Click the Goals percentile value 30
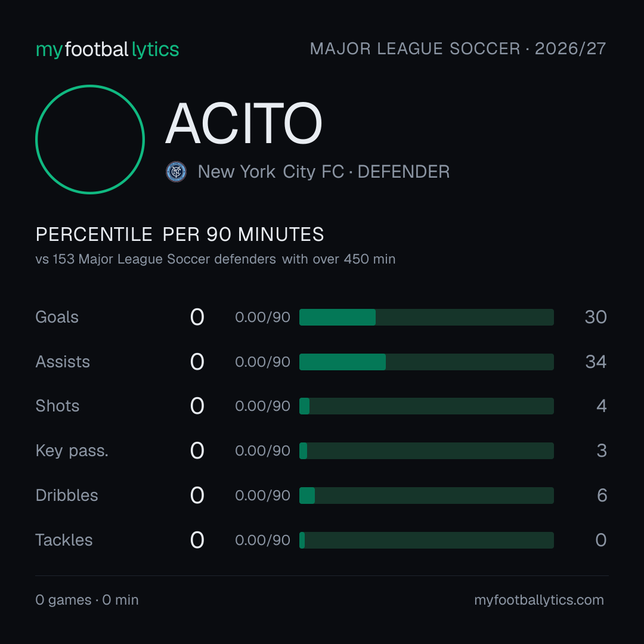644x644 pixels. pos(596,317)
